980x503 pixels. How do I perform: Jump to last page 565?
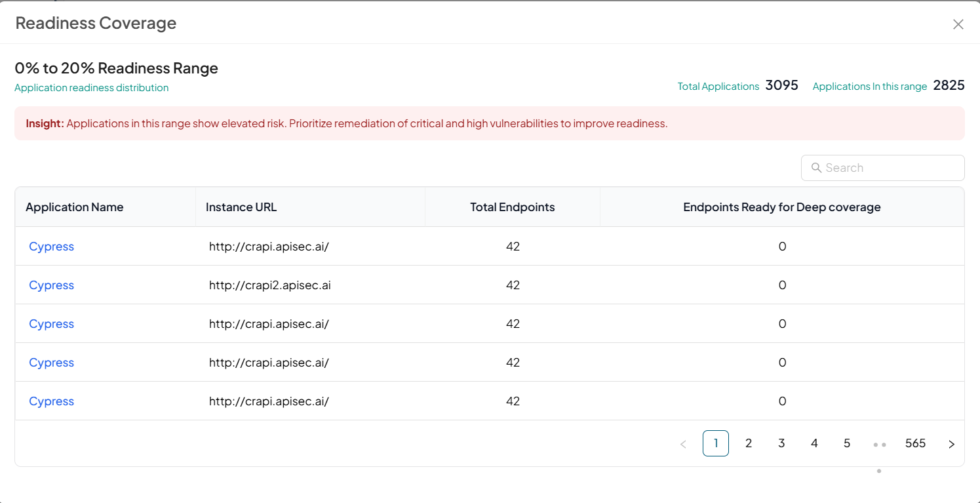(x=915, y=443)
